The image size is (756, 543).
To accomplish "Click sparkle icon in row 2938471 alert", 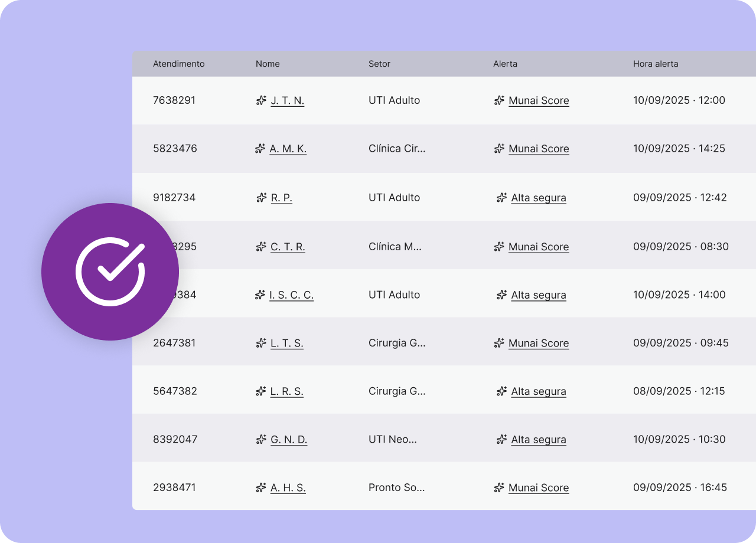I will click(x=499, y=488).
